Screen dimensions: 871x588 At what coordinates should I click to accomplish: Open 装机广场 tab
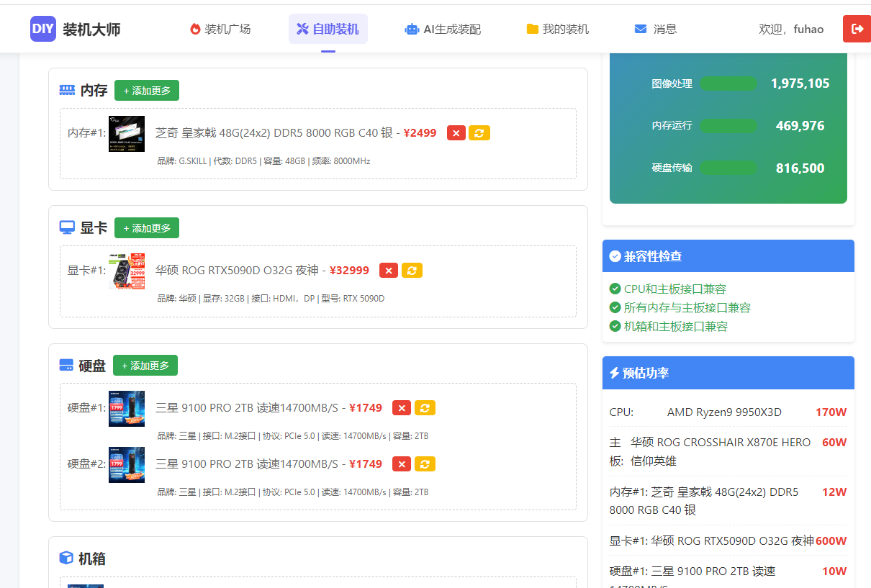click(x=220, y=29)
